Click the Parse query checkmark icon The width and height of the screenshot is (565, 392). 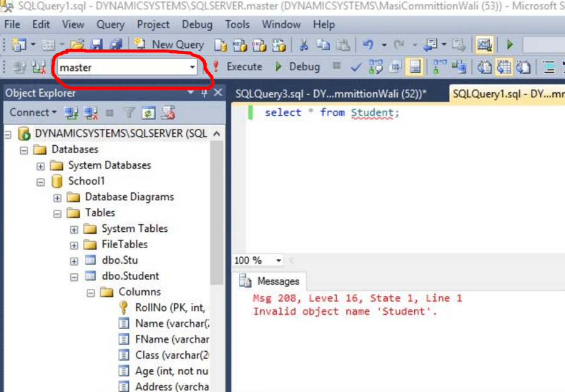(356, 67)
